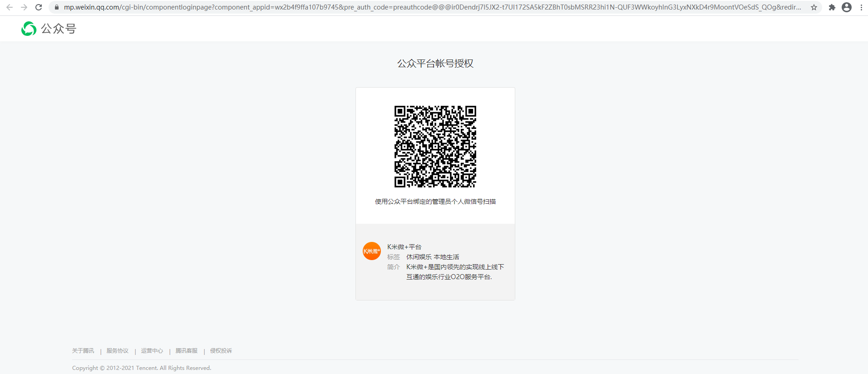Viewport: 868px width, 374px height.
Task: Click the 公众平台帐号授权 heading
Action: tap(435, 64)
